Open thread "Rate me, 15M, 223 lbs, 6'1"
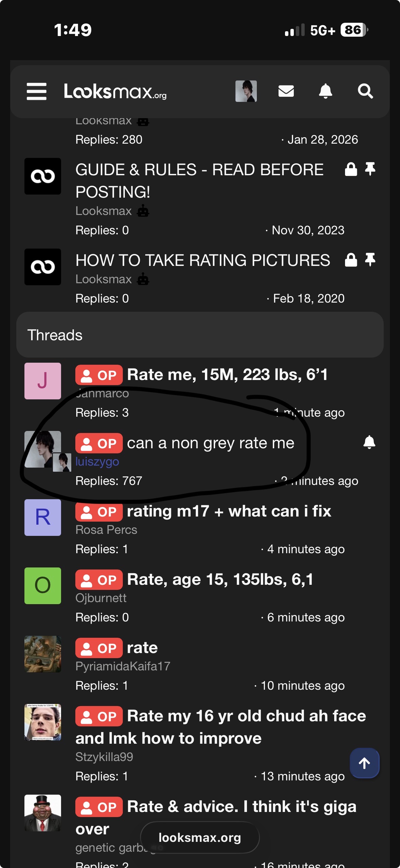400x868 pixels. [x=227, y=375]
